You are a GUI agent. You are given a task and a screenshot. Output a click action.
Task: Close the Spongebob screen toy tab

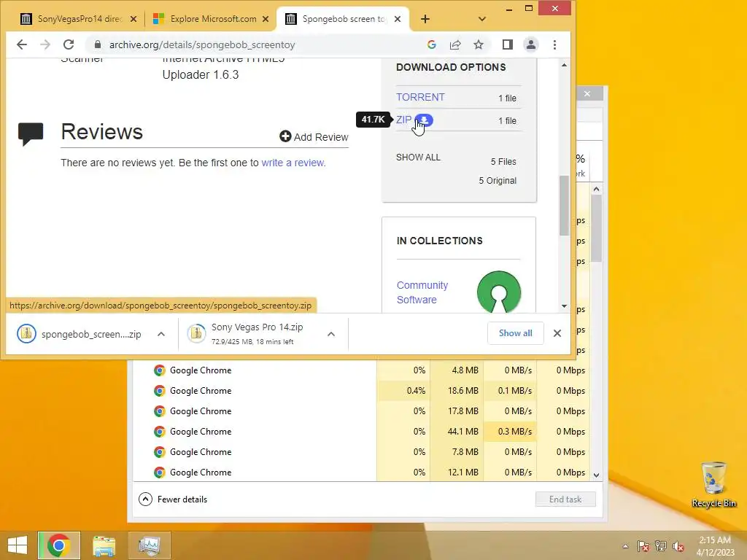click(398, 19)
